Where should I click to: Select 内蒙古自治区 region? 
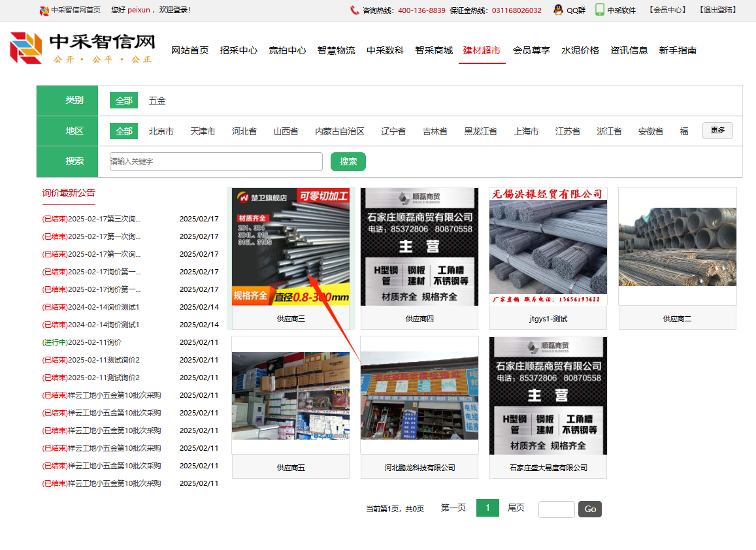tap(339, 131)
